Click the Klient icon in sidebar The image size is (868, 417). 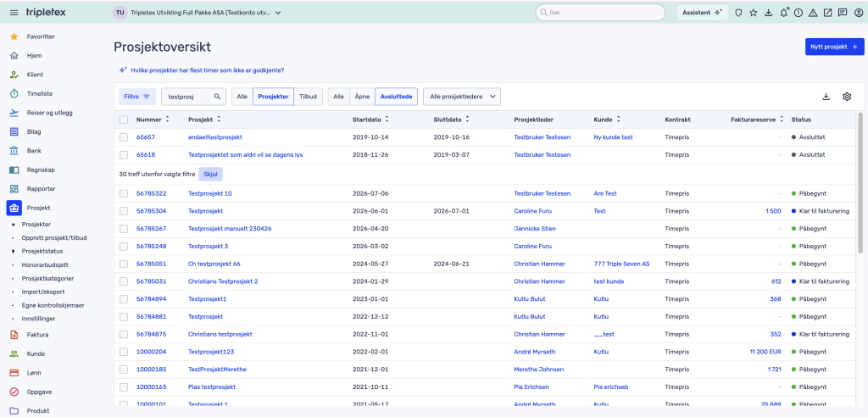pos(14,75)
